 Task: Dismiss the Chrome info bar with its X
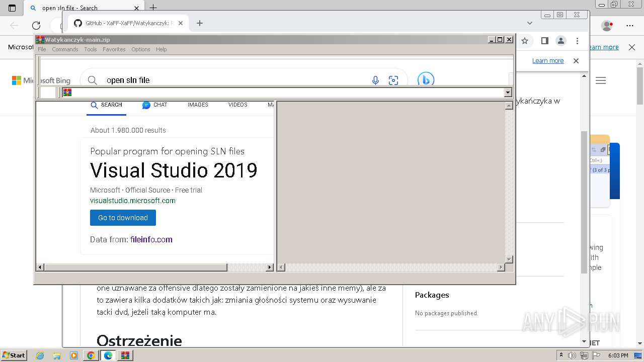(576, 61)
